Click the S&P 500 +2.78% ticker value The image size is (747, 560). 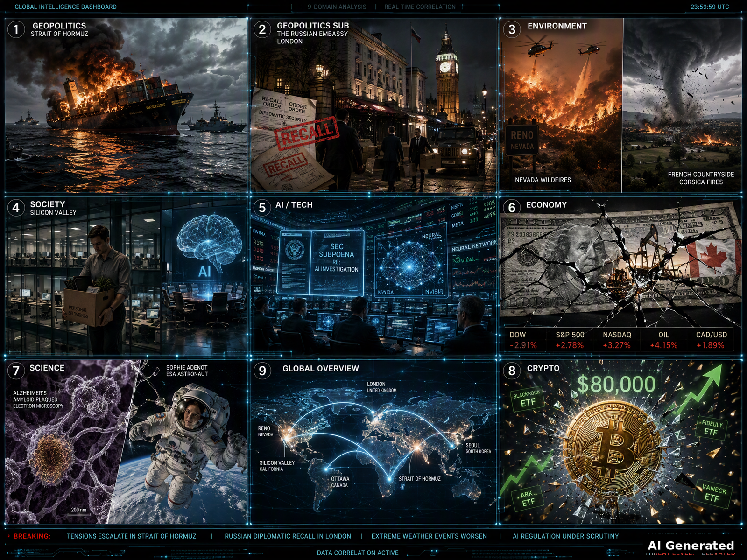click(x=570, y=345)
